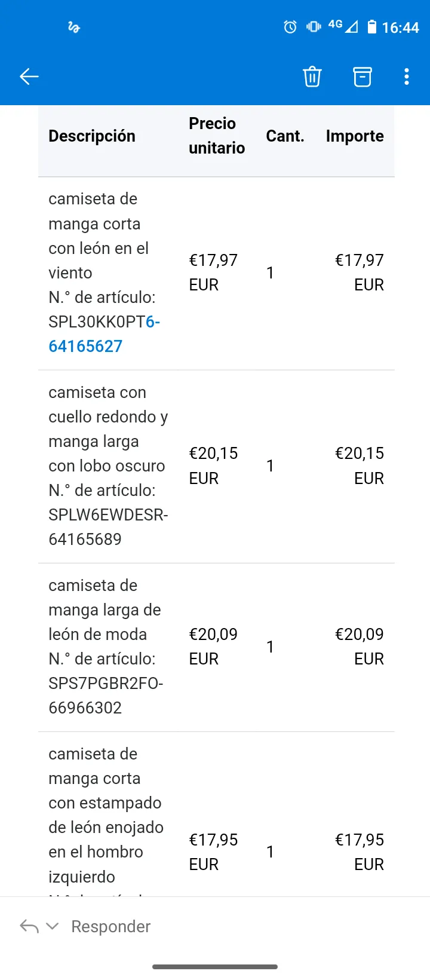The width and height of the screenshot is (430, 980).
Task: Tap article number SPS7PGBR2FO-66966302
Action: [x=106, y=696]
